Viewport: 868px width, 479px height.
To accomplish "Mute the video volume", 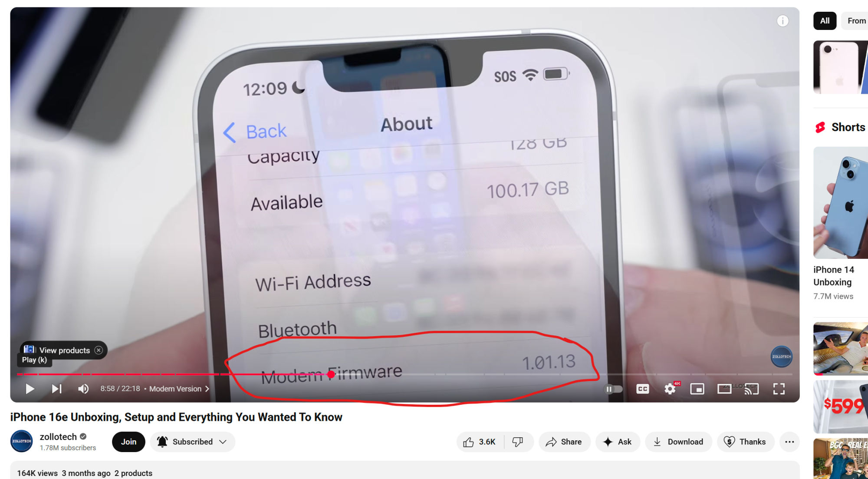I will tap(83, 389).
